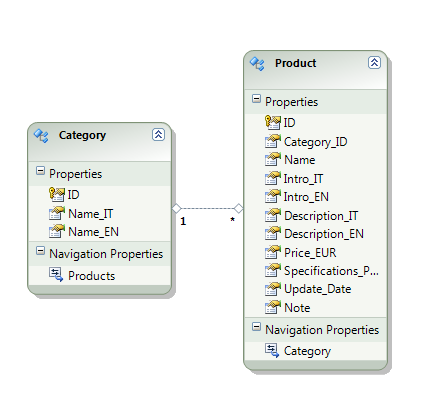This screenshot has height=405, width=441.
Task: Collapse Properties section in Product entity
Action: pyautogui.click(x=256, y=99)
